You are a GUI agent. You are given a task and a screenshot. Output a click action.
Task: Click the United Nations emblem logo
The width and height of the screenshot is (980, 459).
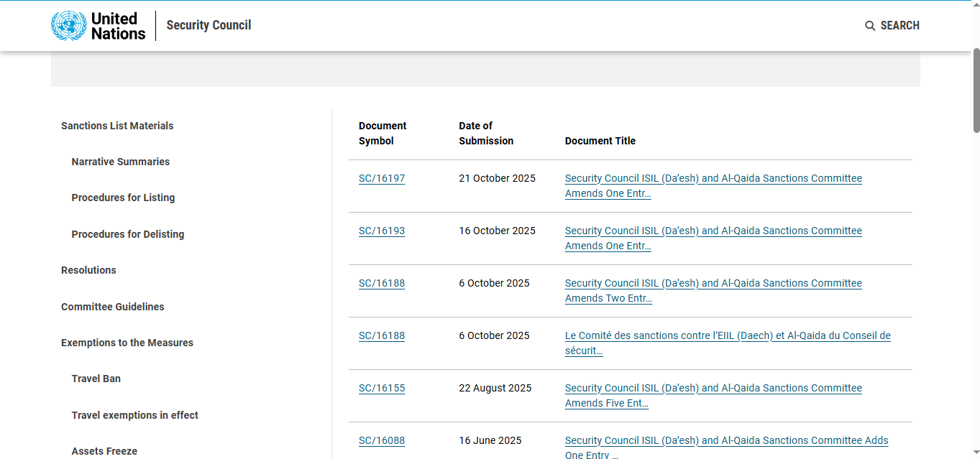pos(68,26)
